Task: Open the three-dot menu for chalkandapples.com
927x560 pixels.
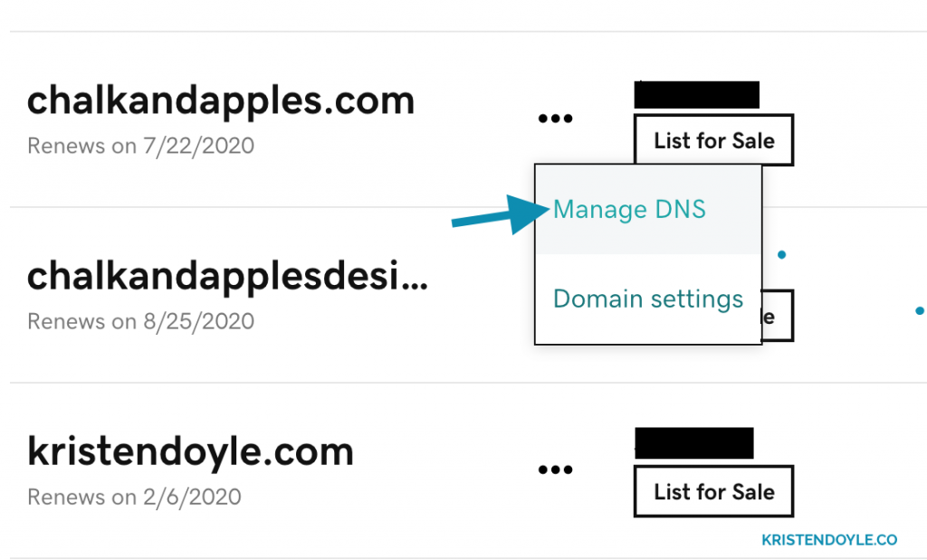Action: (x=555, y=119)
